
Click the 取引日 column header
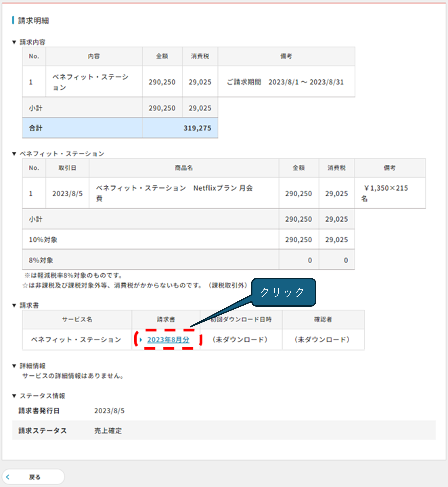pos(67,168)
